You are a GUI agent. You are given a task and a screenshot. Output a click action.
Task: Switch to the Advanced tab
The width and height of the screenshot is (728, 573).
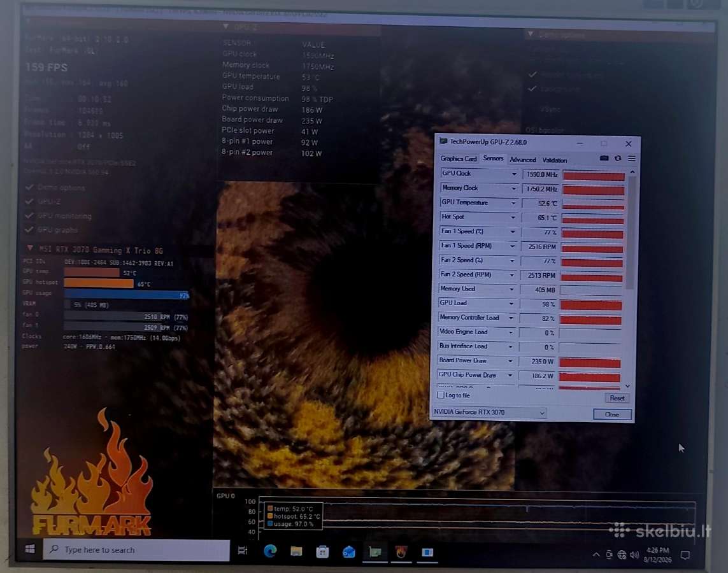click(x=523, y=160)
